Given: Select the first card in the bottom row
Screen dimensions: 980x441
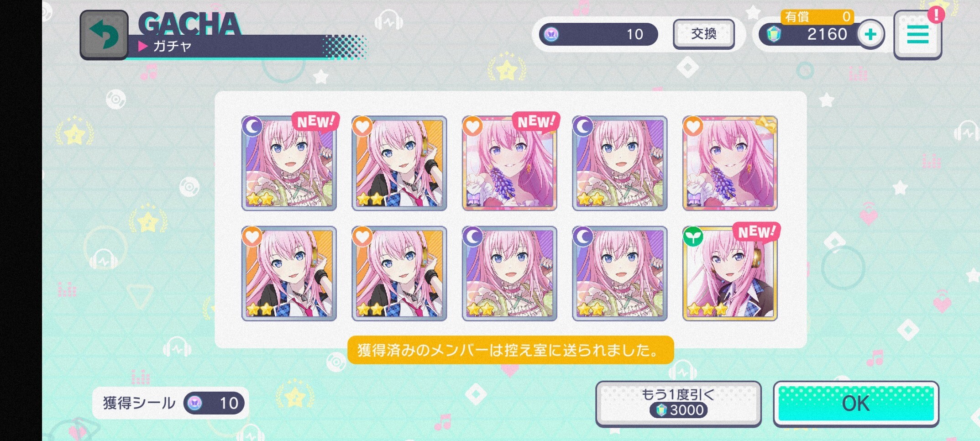Looking at the screenshot, I should coord(289,273).
